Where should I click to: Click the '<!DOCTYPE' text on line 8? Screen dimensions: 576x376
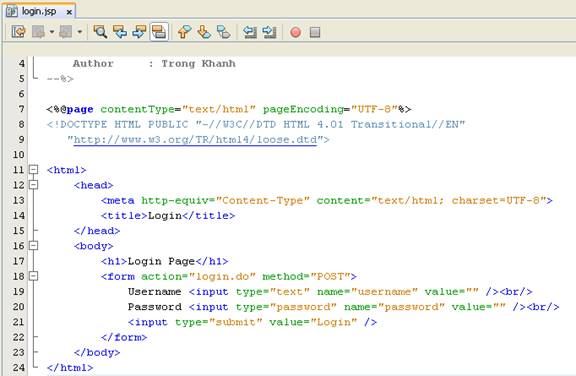[77, 124]
